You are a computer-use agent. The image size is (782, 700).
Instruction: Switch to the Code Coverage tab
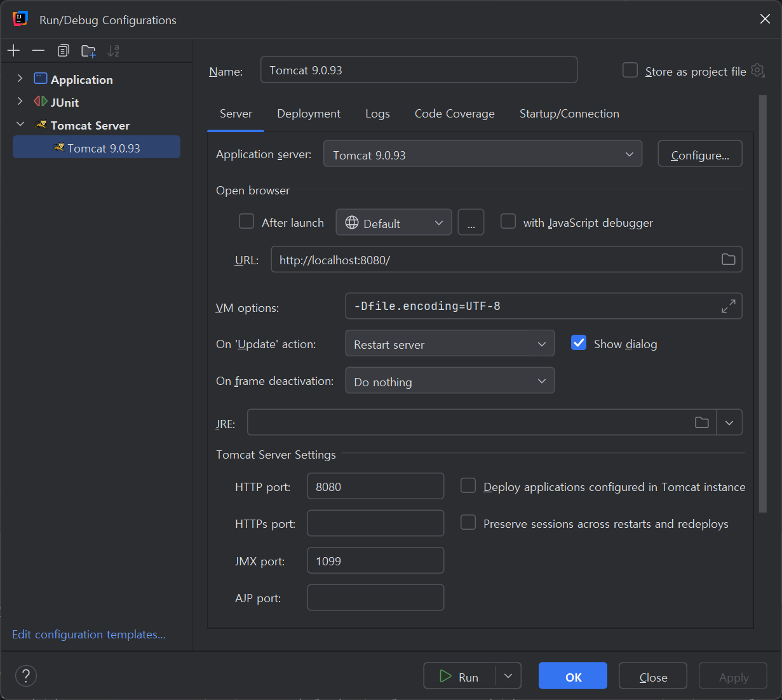click(455, 114)
